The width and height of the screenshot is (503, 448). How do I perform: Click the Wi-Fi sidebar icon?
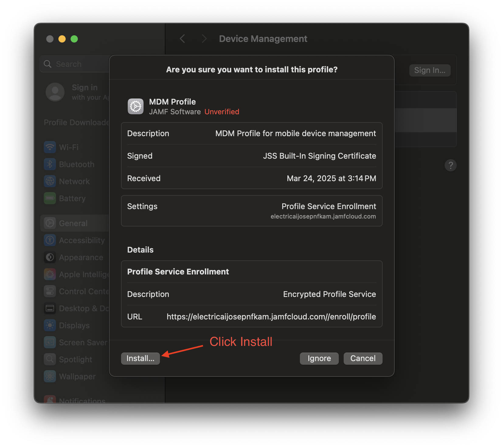[50, 147]
